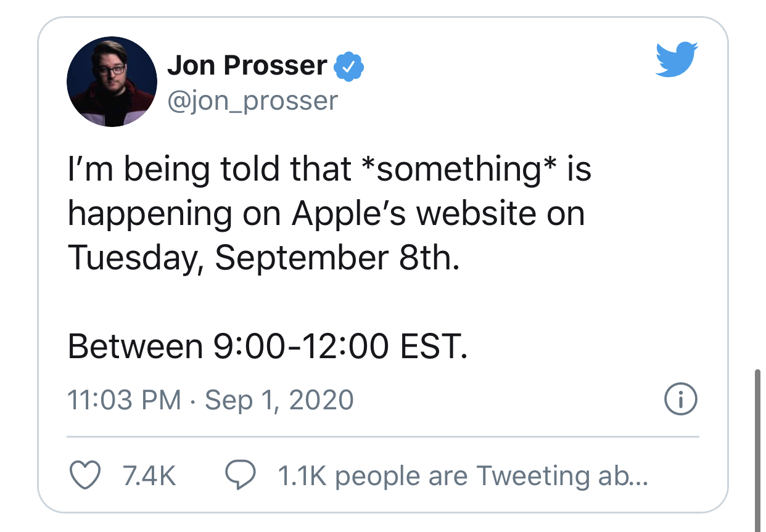
Task: Click the Twitter bird logo
Action: pos(676,59)
